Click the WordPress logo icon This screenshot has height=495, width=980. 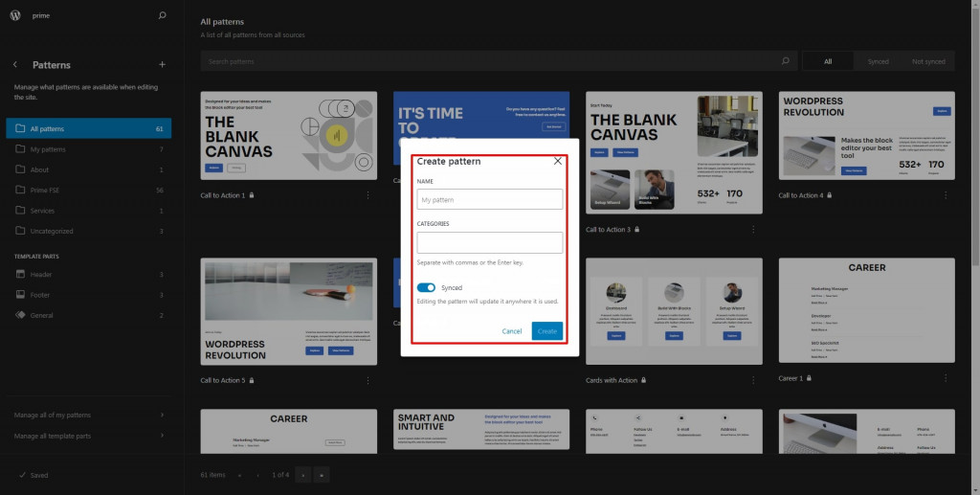[x=15, y=15]
